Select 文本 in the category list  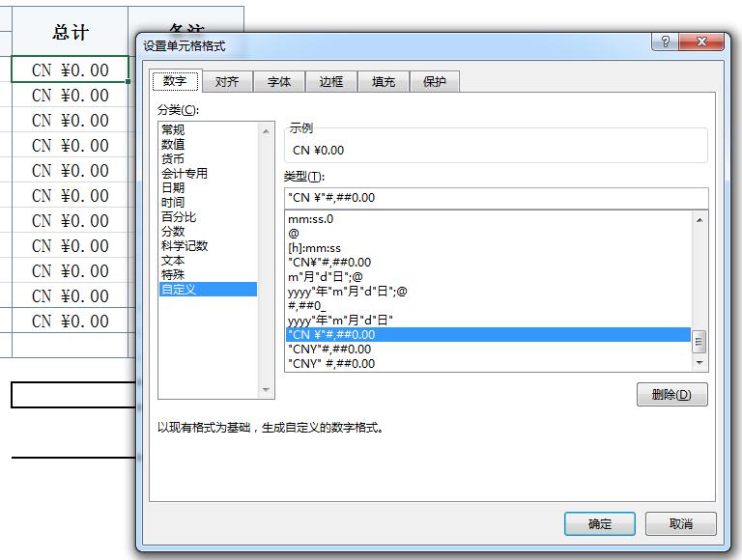(209, 260)
